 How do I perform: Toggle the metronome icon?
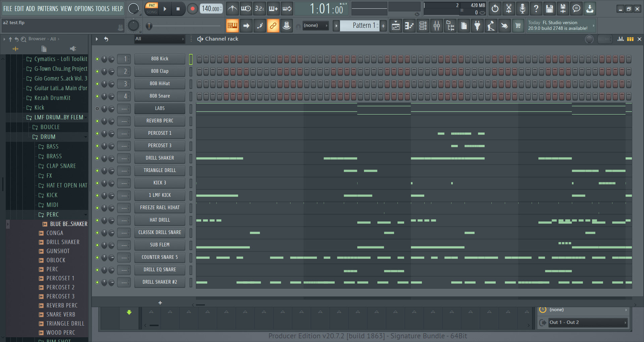click(x=232, y=9)
